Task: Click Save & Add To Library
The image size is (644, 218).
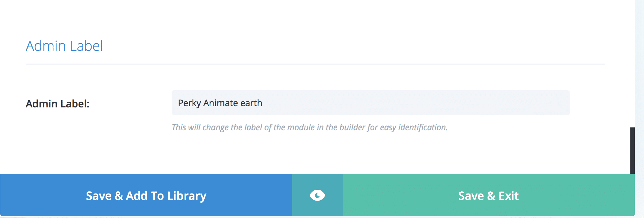Action: coord(146,195)
